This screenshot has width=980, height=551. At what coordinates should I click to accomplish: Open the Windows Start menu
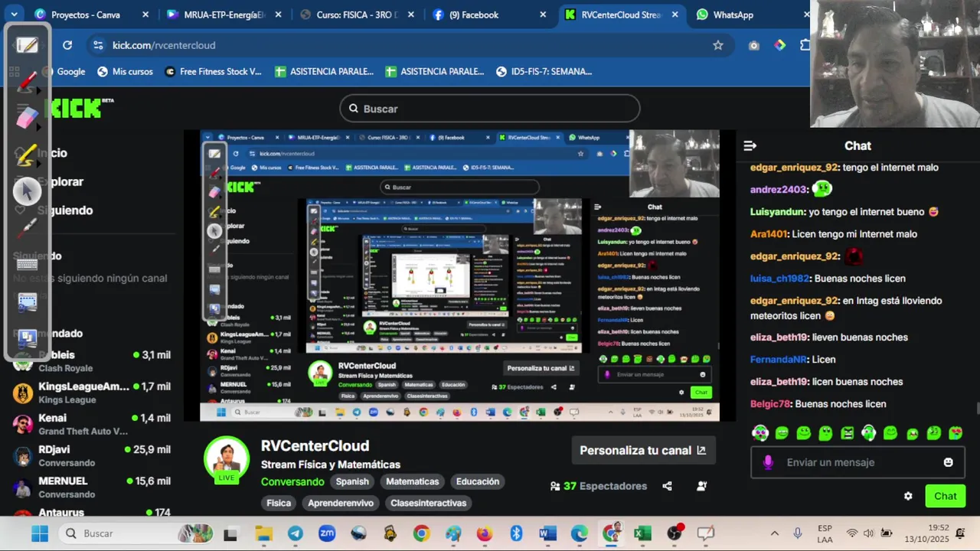click(40, 533)
